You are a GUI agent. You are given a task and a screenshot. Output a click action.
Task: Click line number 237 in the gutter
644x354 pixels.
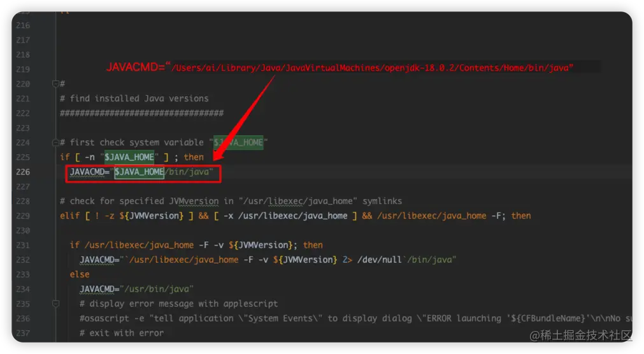23,333
